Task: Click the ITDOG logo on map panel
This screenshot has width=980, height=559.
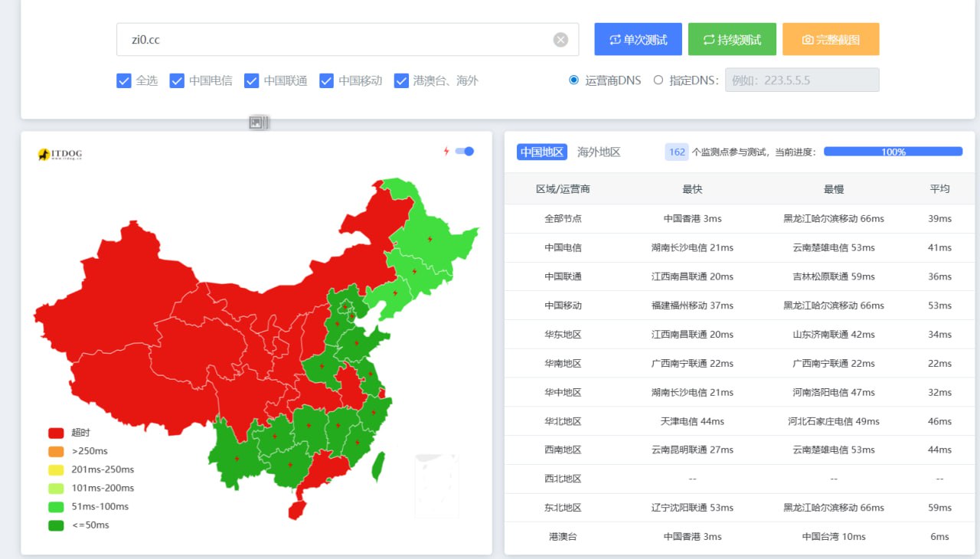Action: tap(60, 155)
